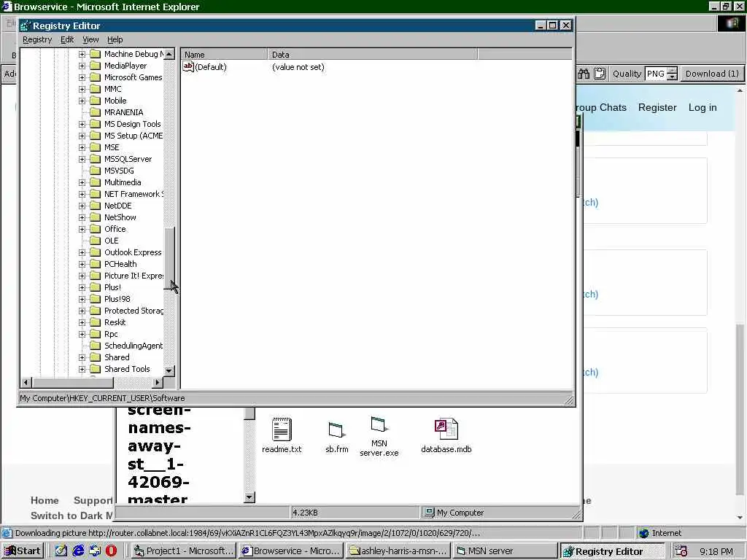
Task: Select the Picture It! Express key
Action: (133, 276)
